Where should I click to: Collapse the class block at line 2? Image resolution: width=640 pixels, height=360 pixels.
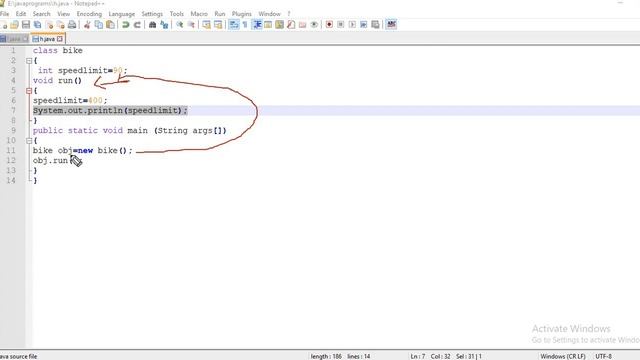[29, 61]
